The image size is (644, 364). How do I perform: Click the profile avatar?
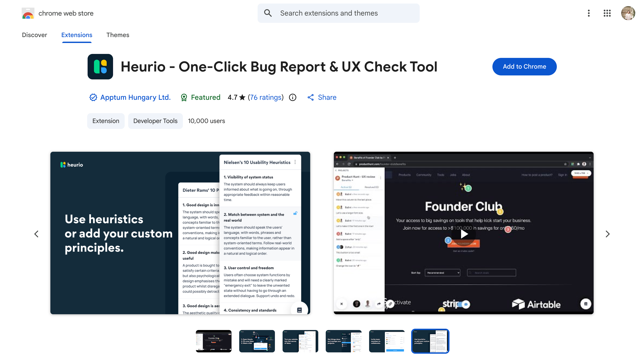(628, 13)
